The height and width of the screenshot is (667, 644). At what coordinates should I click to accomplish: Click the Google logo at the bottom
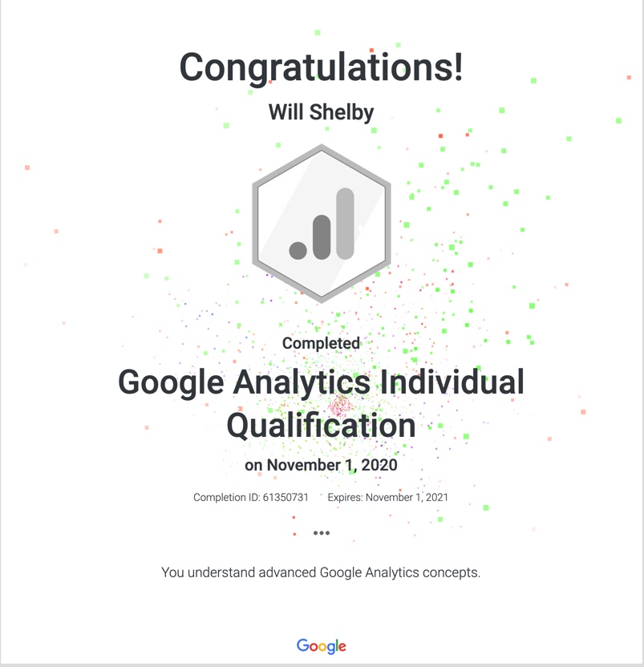point(322,646)
